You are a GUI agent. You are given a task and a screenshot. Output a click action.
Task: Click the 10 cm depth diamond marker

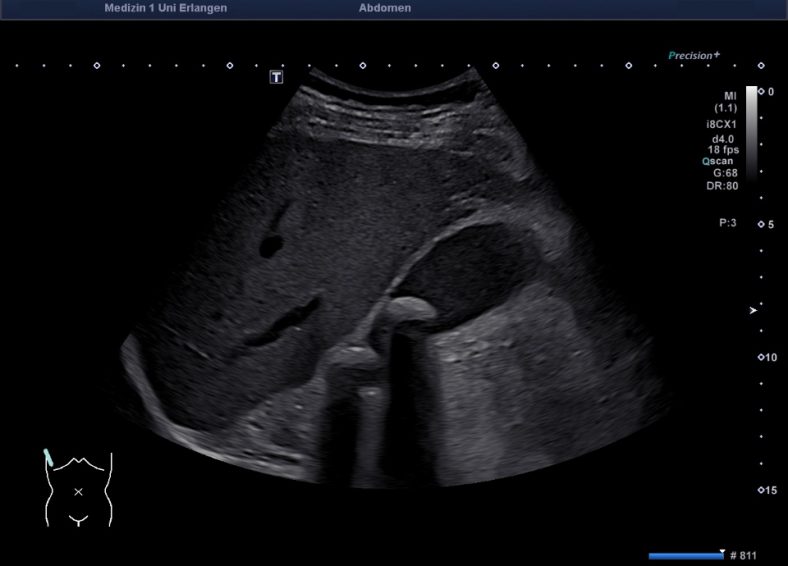761,357
